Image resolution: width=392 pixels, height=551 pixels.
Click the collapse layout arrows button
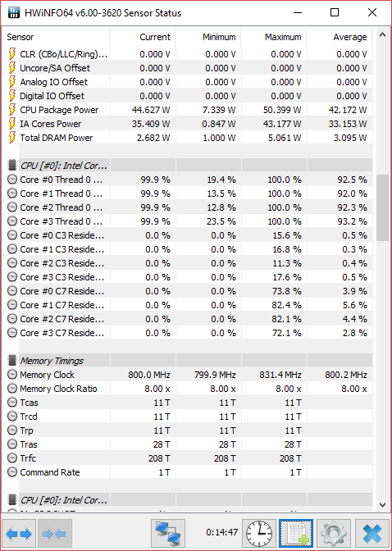coord(54,534)
